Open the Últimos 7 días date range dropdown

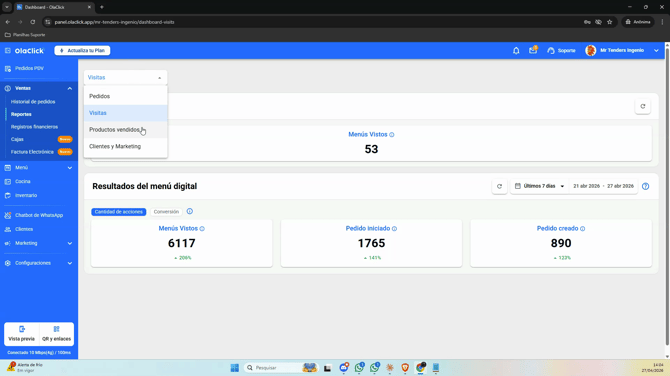coord(540,186)
